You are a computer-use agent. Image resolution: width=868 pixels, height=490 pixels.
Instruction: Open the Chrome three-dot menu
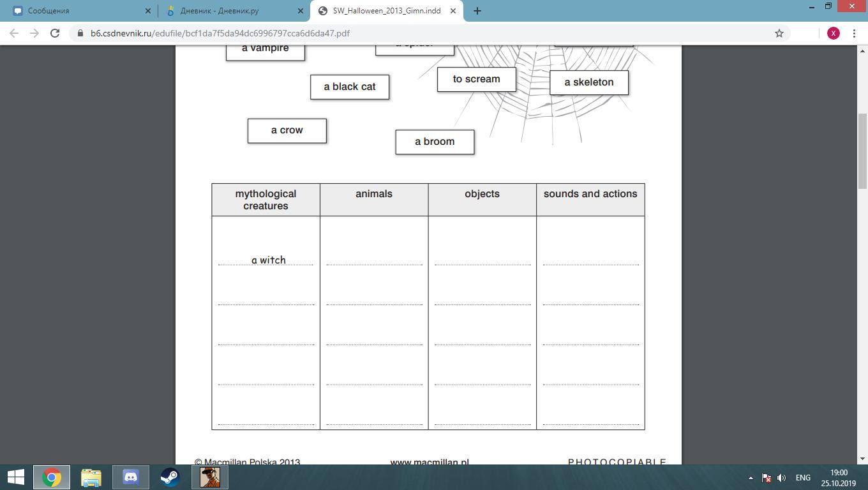tap(854, 33)
